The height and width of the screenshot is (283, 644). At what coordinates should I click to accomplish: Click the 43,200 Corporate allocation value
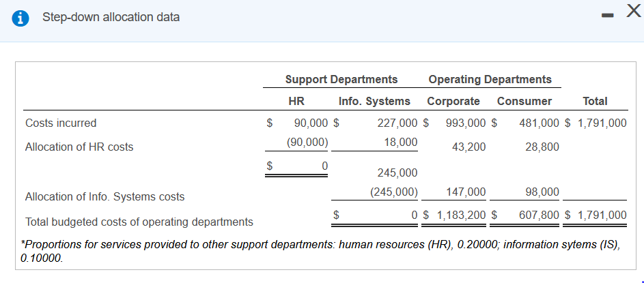[x=469, y=147]
